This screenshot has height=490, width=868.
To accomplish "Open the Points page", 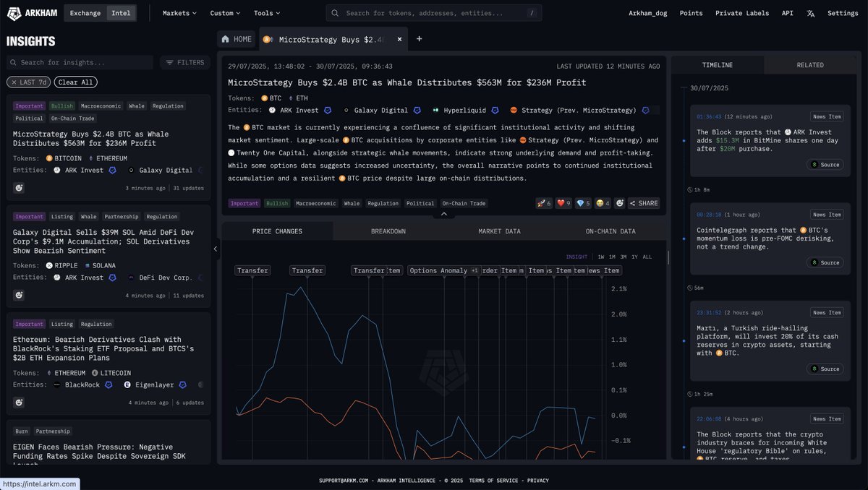I will 691,13.
